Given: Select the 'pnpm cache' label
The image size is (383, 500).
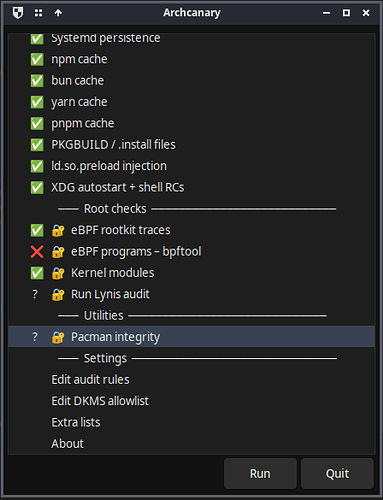Looking at the screenshot, I should click(x=83, y=124).
